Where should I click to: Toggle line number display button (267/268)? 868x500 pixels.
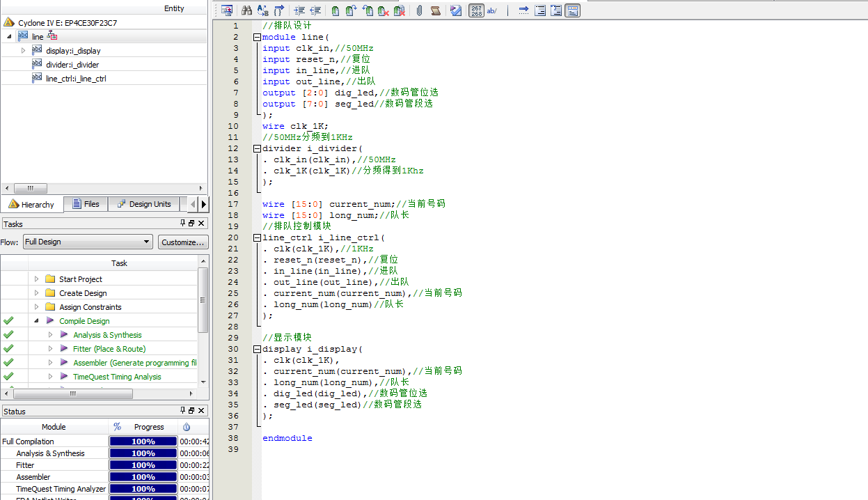(476, 10)
